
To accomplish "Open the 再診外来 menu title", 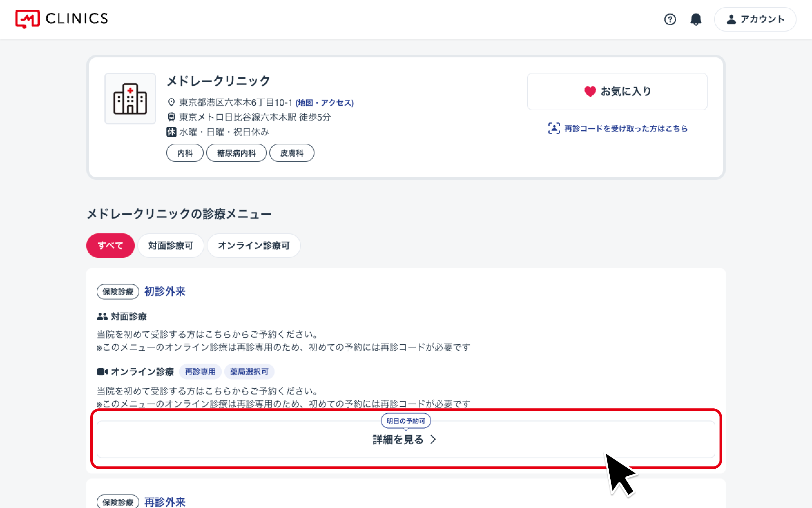I will coord(165,502).
